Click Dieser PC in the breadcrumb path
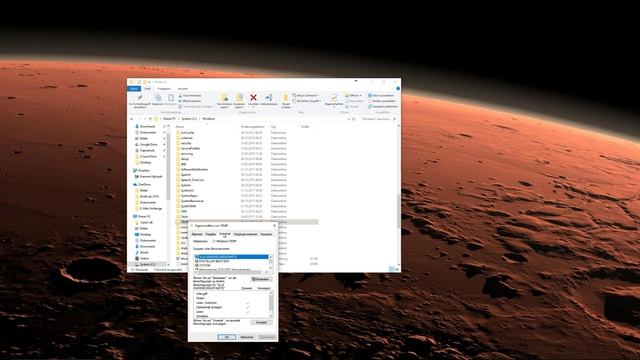The image size is (640, 360). pyautogui.click(x=169, y=119)
